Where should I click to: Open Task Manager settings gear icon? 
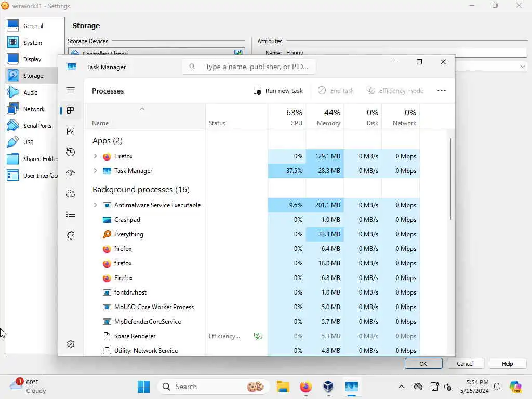[x=71, y=344]
